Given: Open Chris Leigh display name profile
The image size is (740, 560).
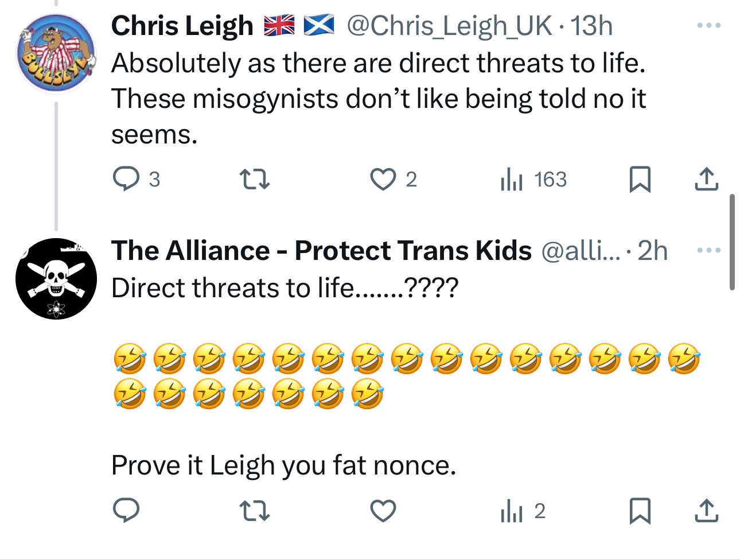Looking at the screenshot, I should tap(182, 26).
